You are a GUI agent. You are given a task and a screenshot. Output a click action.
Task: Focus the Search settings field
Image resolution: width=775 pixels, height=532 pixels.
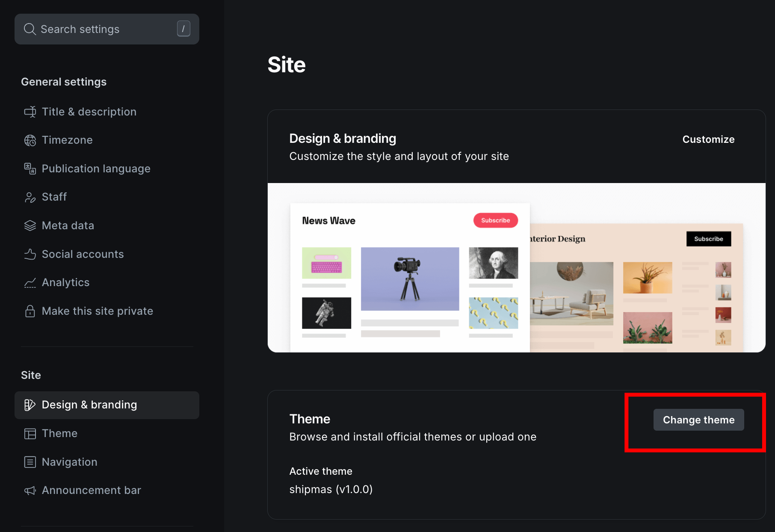[x=103, y=29]
